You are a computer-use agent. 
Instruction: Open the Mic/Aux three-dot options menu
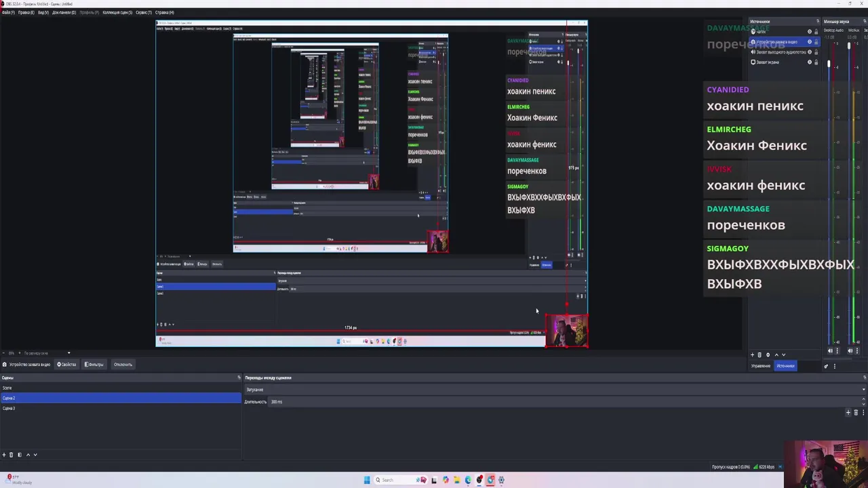(x=856, y=351)
